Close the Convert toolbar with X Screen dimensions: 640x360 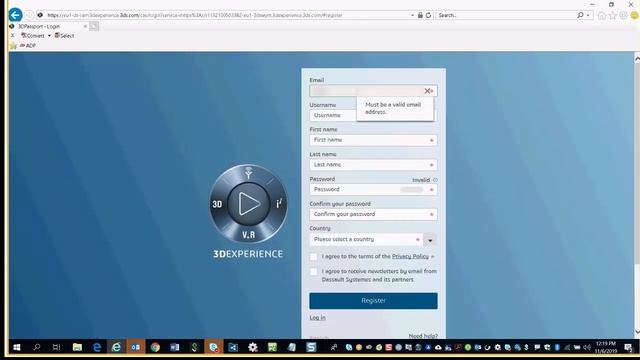[13, 36]
